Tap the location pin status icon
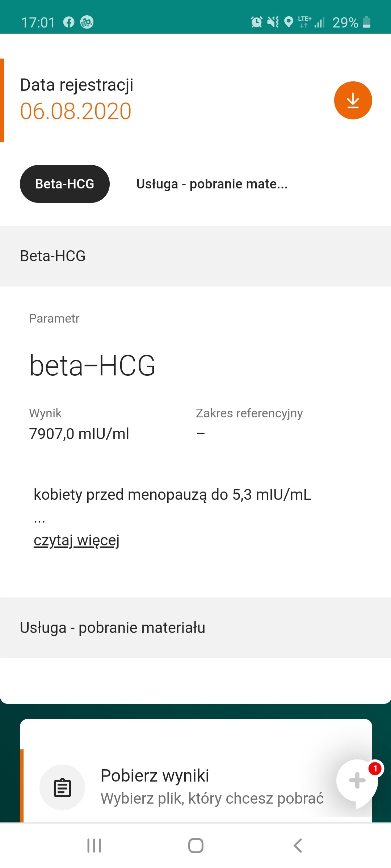 coord(289,22)
